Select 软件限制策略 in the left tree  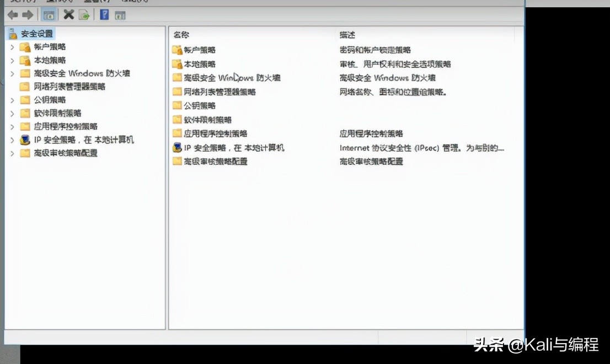(x=57, y=113)
